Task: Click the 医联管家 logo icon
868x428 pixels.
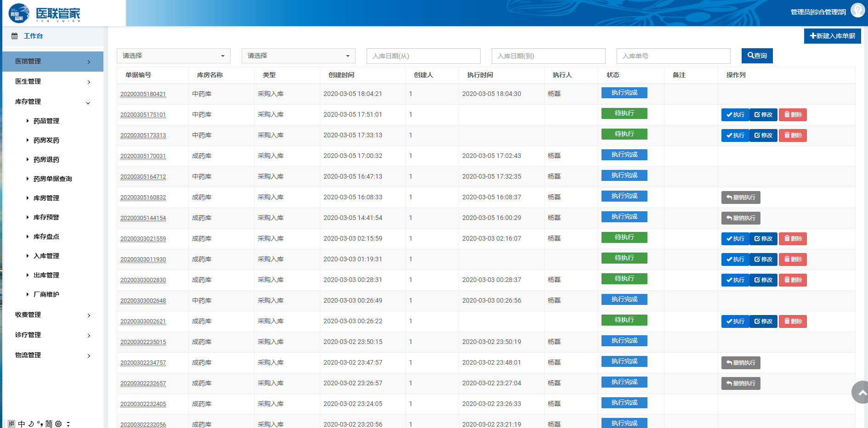Action: coord(19,13)
